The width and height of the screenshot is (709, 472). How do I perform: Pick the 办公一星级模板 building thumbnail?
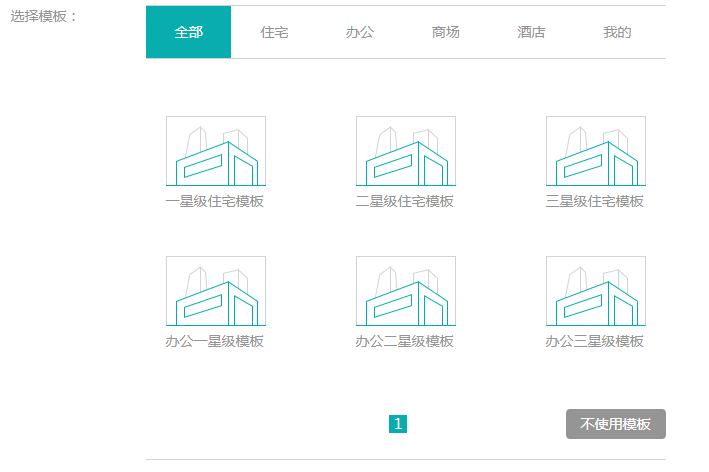pos(216,291)
